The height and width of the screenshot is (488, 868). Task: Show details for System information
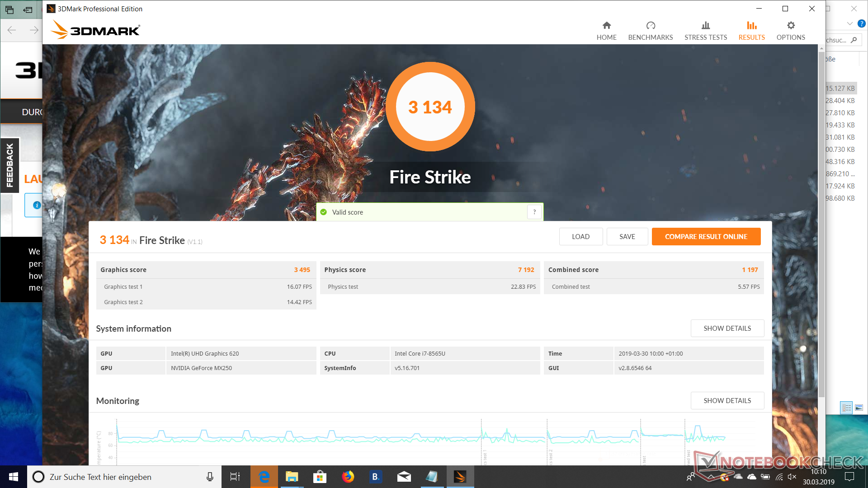(727, 328)
